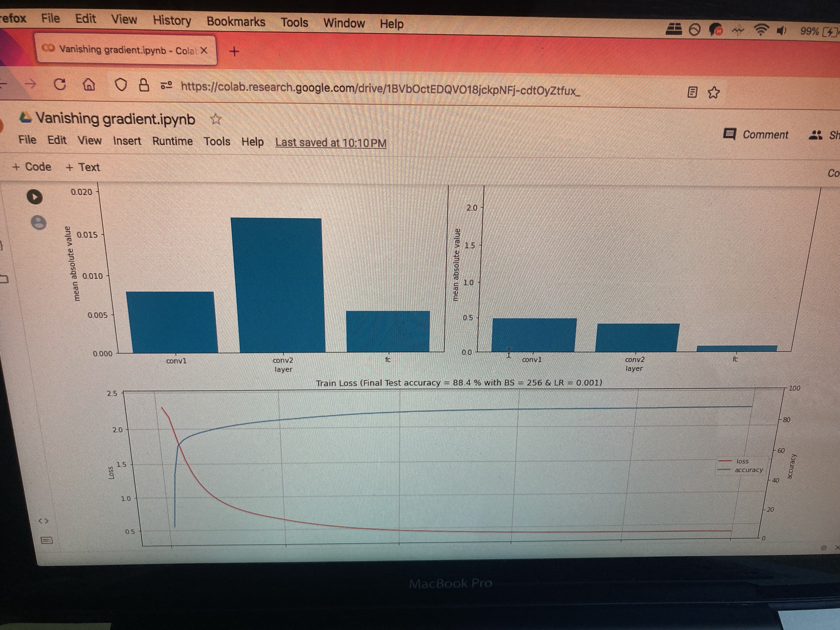
Task: Close the Vanishing gradient.ipynb tab
Action: [204, 50]
